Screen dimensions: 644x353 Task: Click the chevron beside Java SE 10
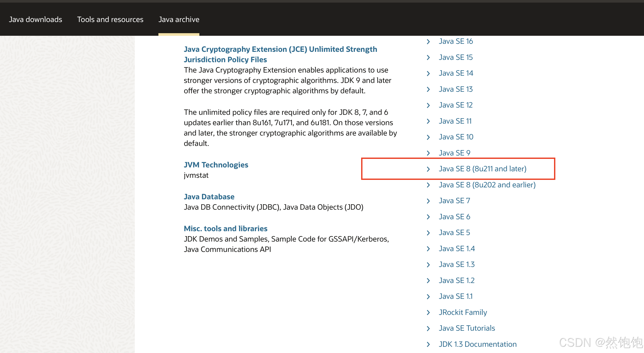pyautogui.click(x=428, y=137)
